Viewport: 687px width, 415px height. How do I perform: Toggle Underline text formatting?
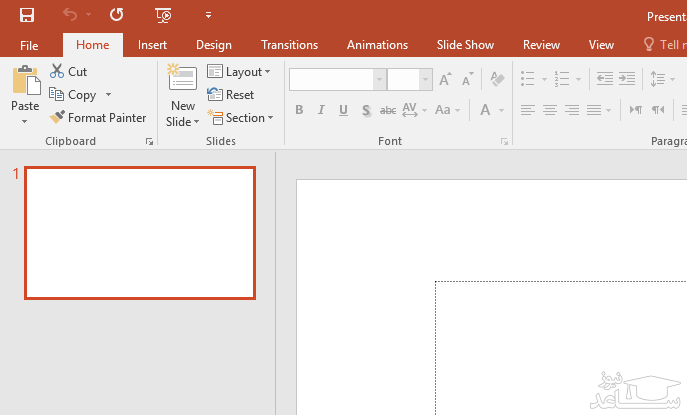click(343, 110)
